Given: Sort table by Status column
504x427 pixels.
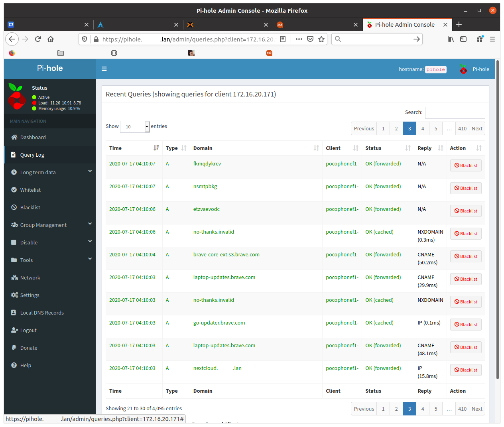Looking at the screenshot, I should 388,148.
